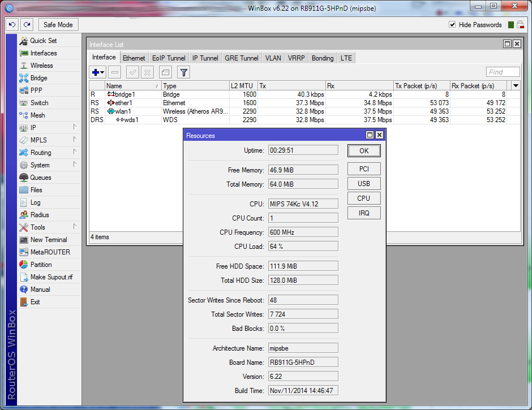This screenshot has height=410, width=532.
Task: Open New Terminal from the sidebar
Action: pos(49,240)
